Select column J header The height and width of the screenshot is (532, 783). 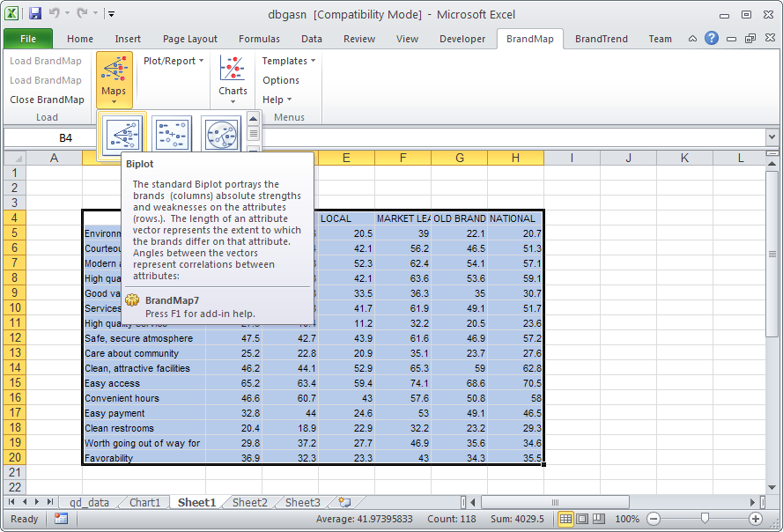pos(628,159)
